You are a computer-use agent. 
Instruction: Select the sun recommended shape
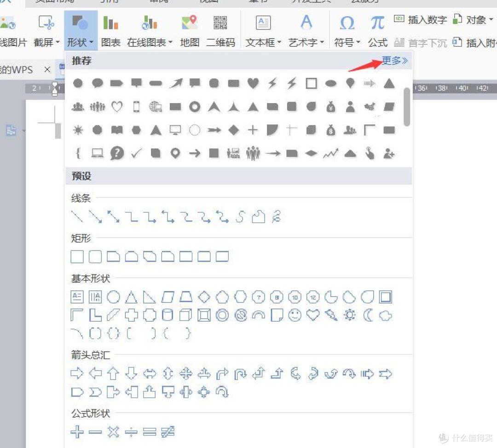click(78, 130)
